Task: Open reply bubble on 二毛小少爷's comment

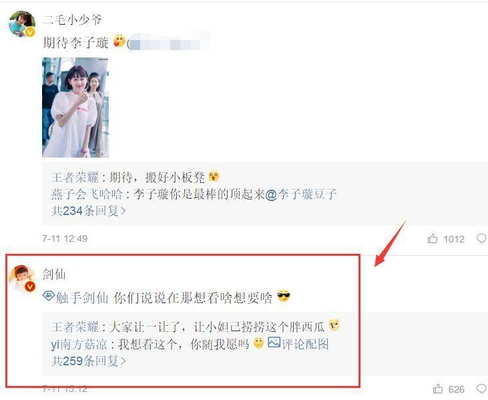Action: tap(481, 238)
